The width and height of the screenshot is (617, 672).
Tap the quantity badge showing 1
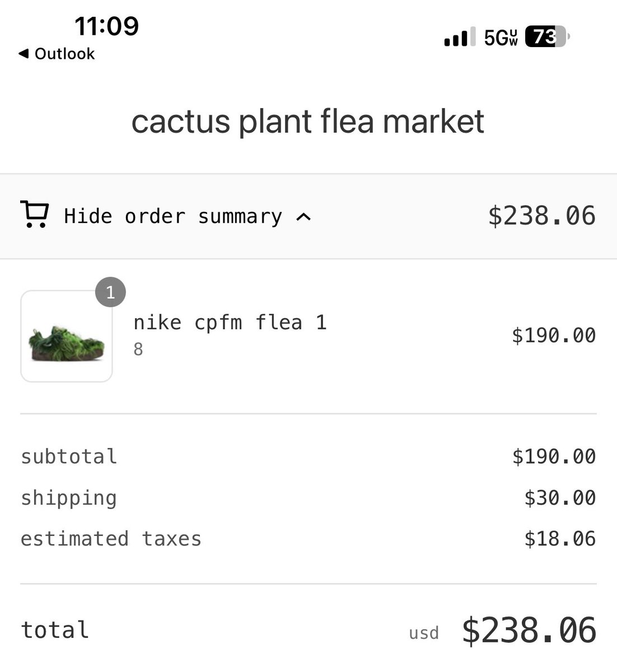(x=110, y=292)
